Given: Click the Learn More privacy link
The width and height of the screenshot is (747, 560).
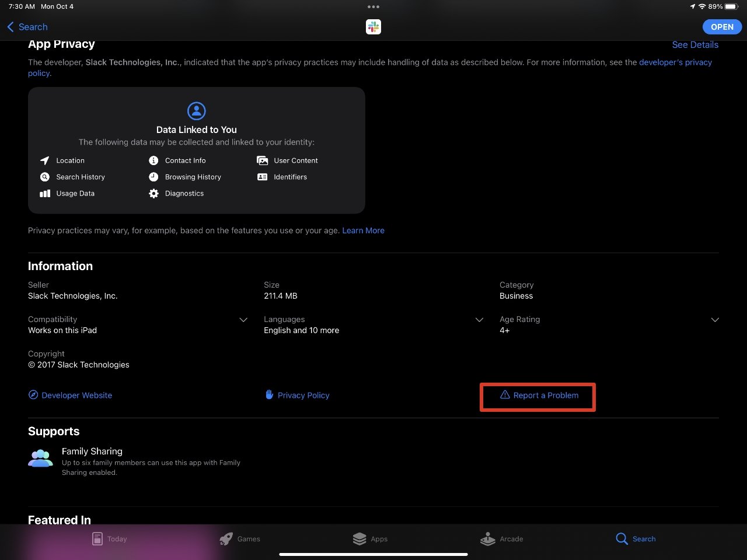Looking at the screenshot, I should (363, 230).
